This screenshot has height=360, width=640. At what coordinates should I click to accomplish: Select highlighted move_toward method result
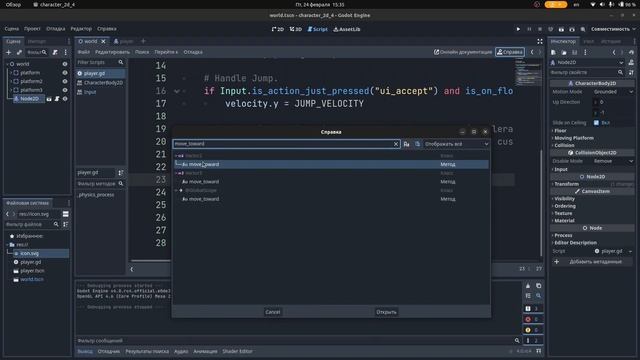[x=331, y=164]
